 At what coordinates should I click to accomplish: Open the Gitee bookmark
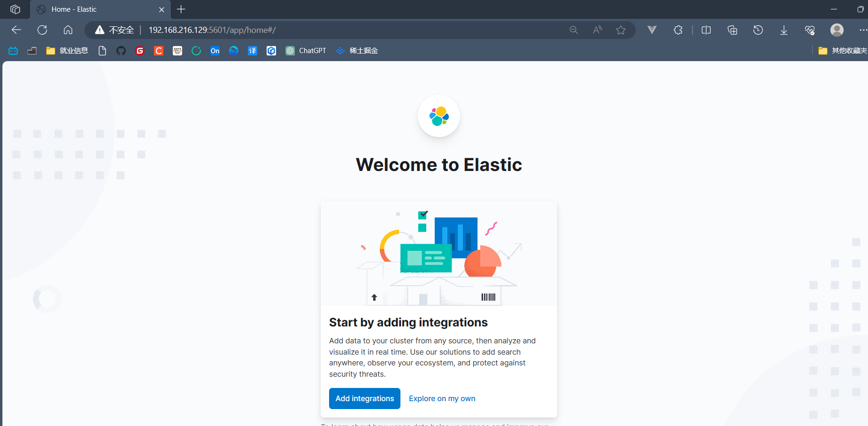tap(140, 51)
